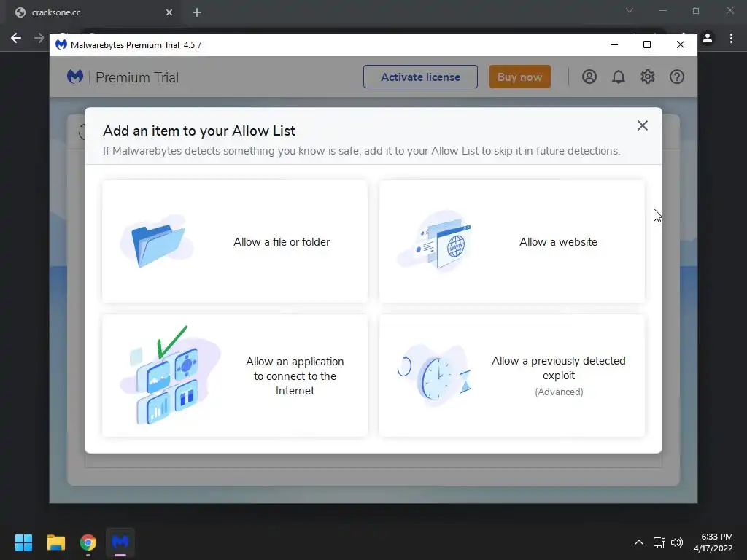747x560 pixels.
Task: Close the Malwarebytes Premium Trial window
Action: [681, 44]
